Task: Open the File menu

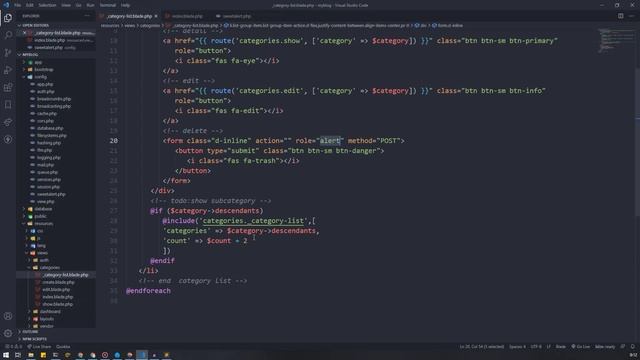Action: 18,5
